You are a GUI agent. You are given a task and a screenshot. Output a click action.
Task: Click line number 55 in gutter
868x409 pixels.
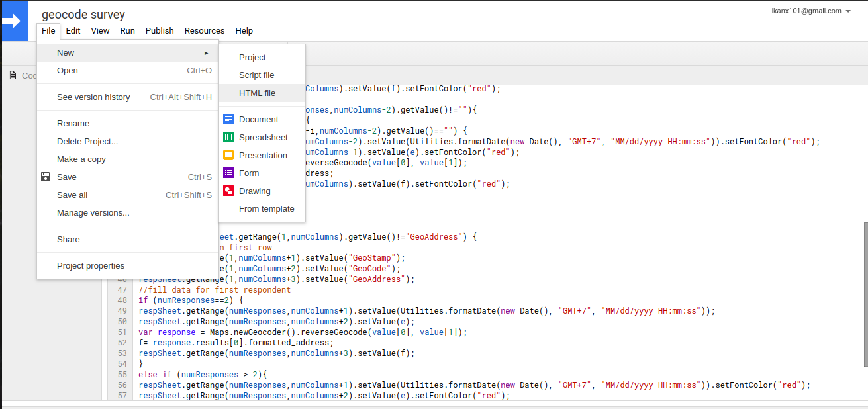tap(122, 374)
